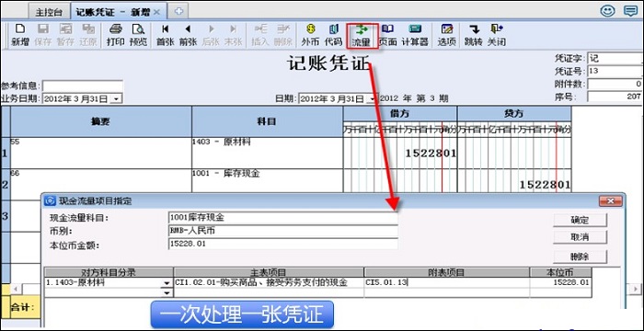Click the 代码 code lookup icon

(x=333, y=35)
